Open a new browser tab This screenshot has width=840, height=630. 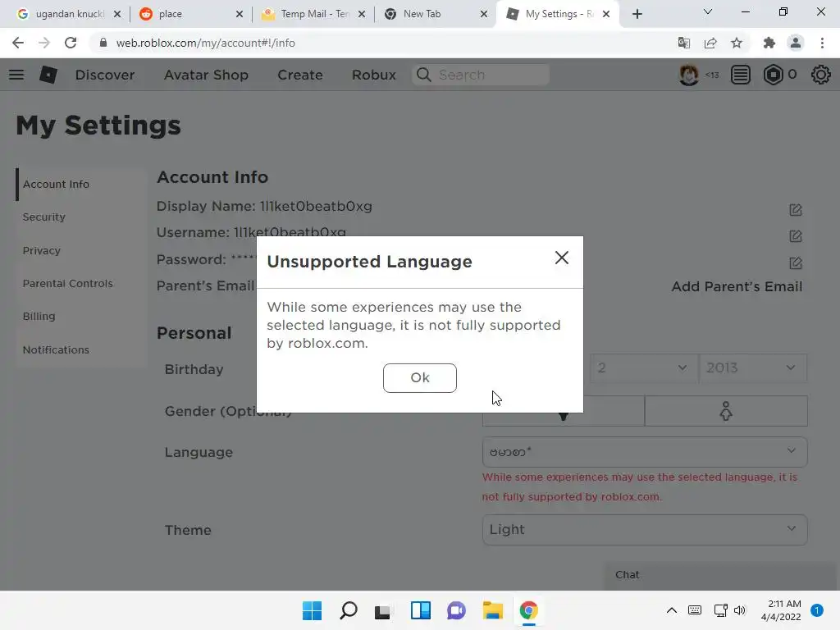click(637, 14)
